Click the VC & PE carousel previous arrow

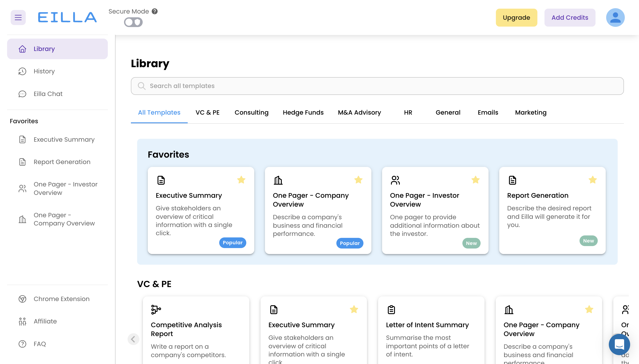coord(133,339)
